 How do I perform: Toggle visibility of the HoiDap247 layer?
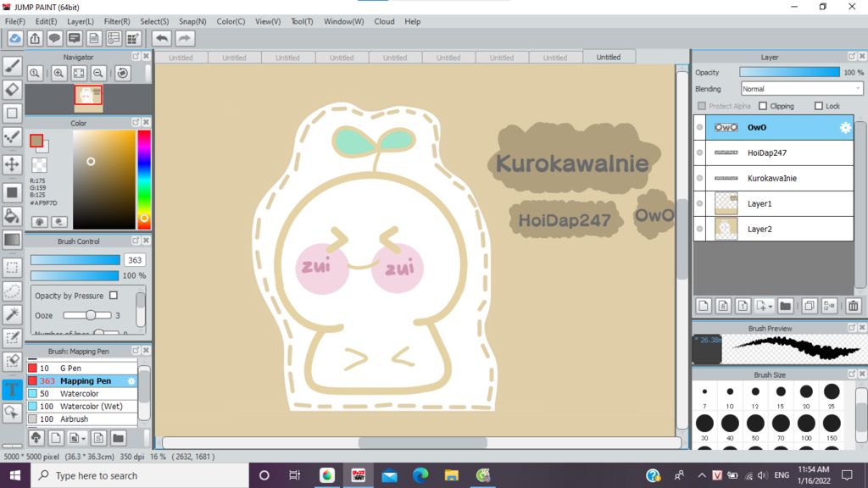coord(699,152)
